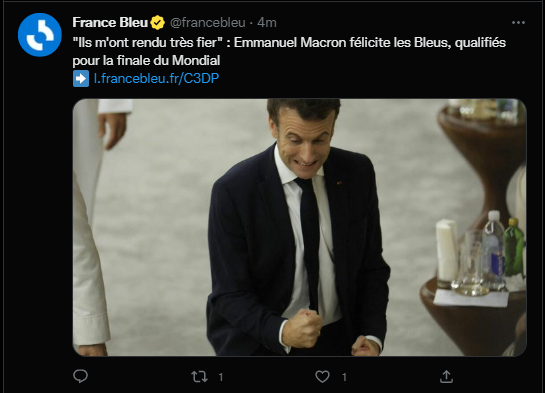Open the 4m timestamp permalink

coord(267,23)
